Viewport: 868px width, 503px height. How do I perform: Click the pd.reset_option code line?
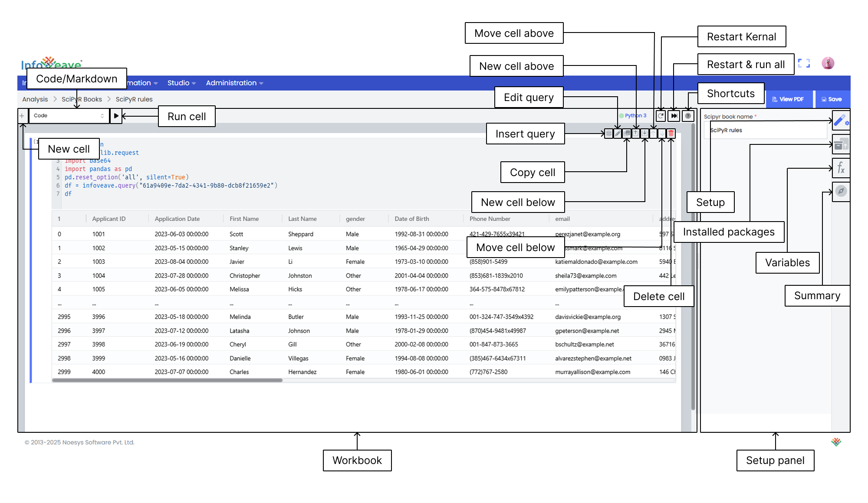[127, 177]
